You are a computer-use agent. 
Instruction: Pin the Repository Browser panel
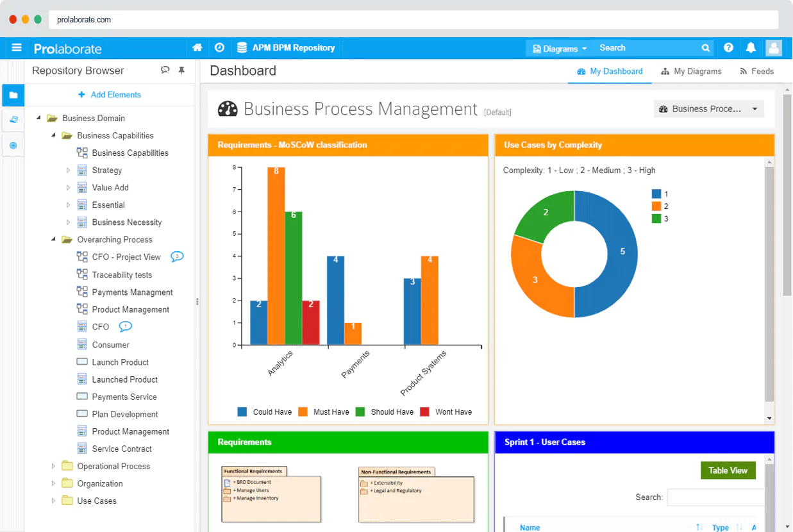point(181,71)
